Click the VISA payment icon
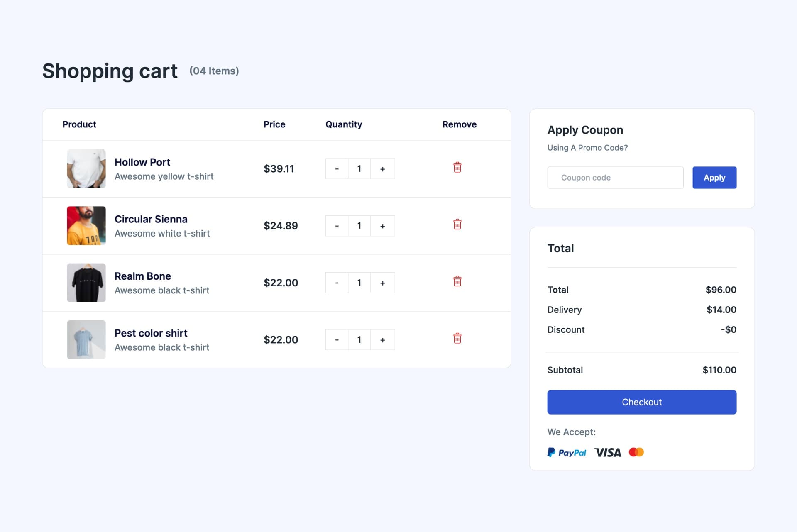797x532 pixels. 608,452
